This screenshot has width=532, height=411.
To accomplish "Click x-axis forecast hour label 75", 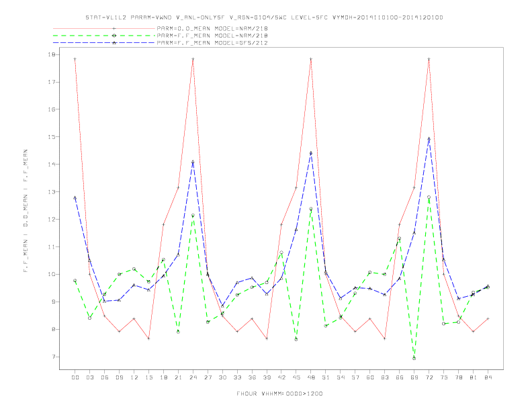I will click(443, 377).
